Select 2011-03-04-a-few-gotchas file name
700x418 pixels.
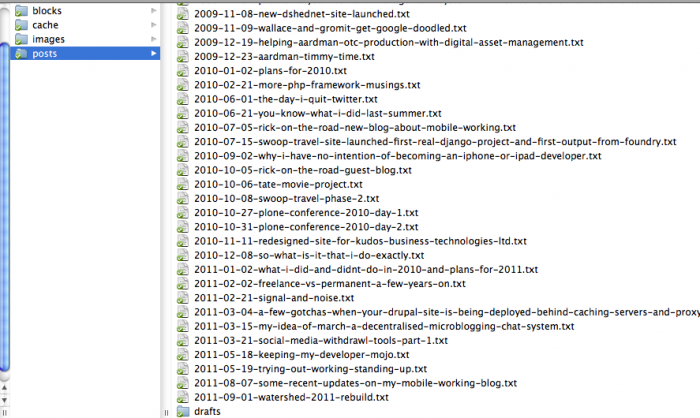click(x=447, y=312)
